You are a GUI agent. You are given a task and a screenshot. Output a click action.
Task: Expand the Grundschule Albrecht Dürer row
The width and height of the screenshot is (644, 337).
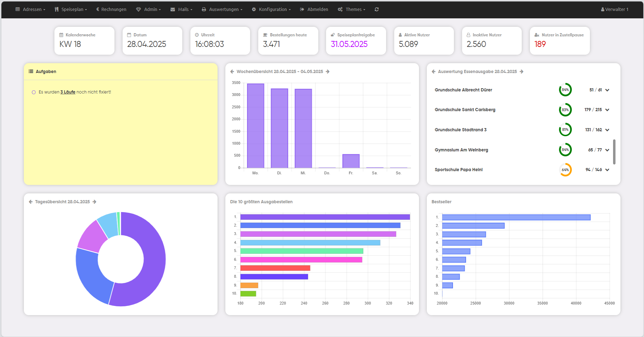[607, 90]
